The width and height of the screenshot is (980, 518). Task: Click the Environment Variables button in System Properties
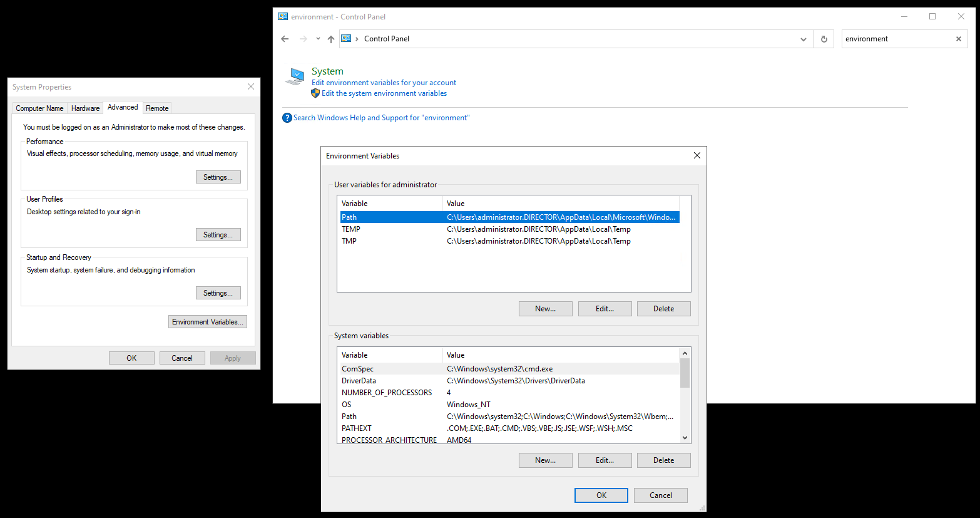(x=207, y=321)
